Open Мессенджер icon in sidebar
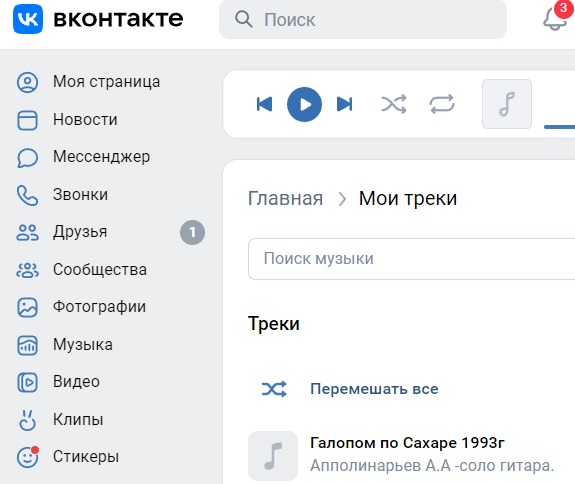The image size is (575, 484). click(27, 158)
